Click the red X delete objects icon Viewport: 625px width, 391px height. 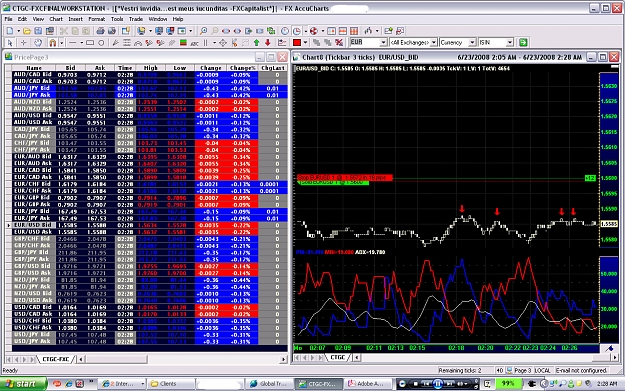[339, 42]
